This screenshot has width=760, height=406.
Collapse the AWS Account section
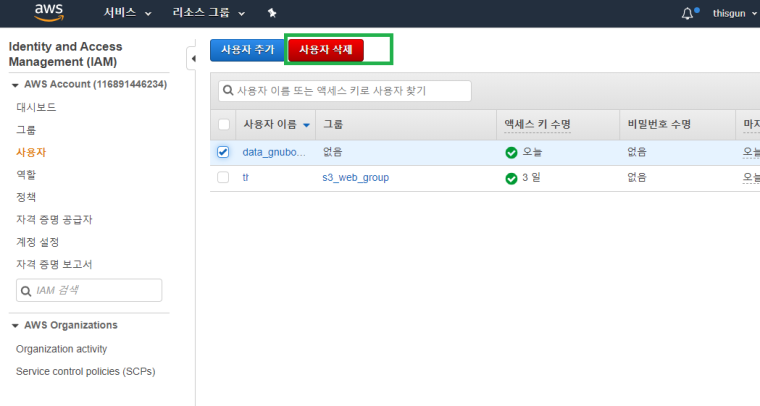(x=15, y=85)
